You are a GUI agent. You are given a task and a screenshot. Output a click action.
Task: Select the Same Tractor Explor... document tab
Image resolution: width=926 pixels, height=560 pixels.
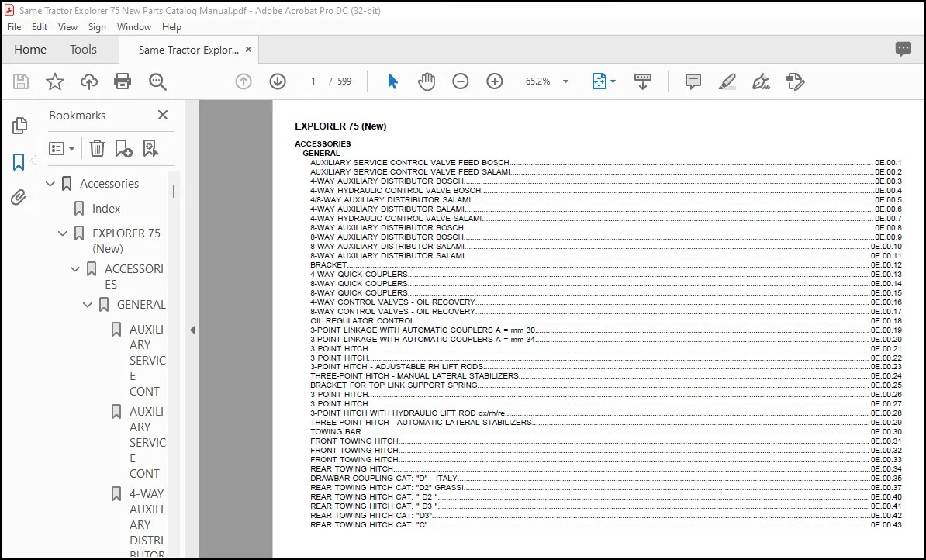pos(188,50)
